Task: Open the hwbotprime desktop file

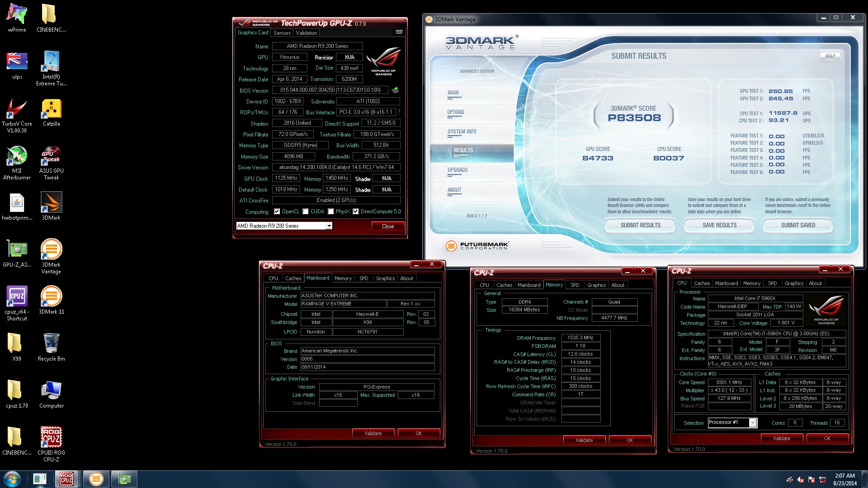Action: [17, 206]
